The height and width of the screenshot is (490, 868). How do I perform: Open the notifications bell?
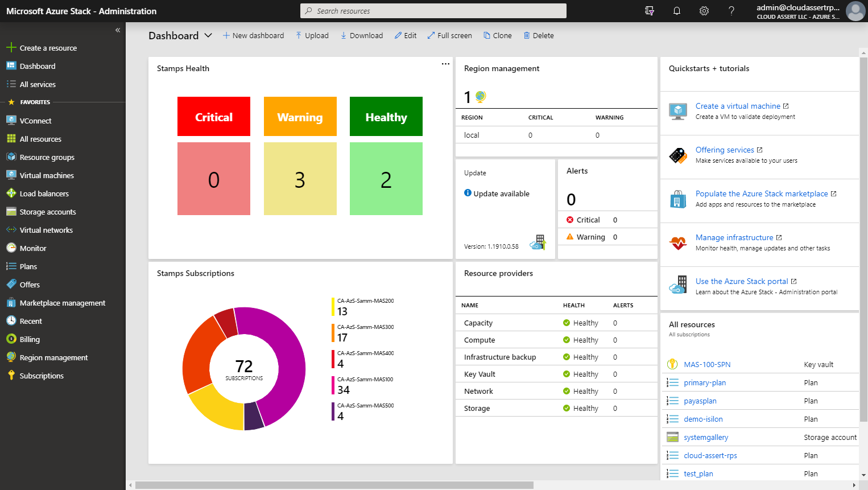[676, 11]
